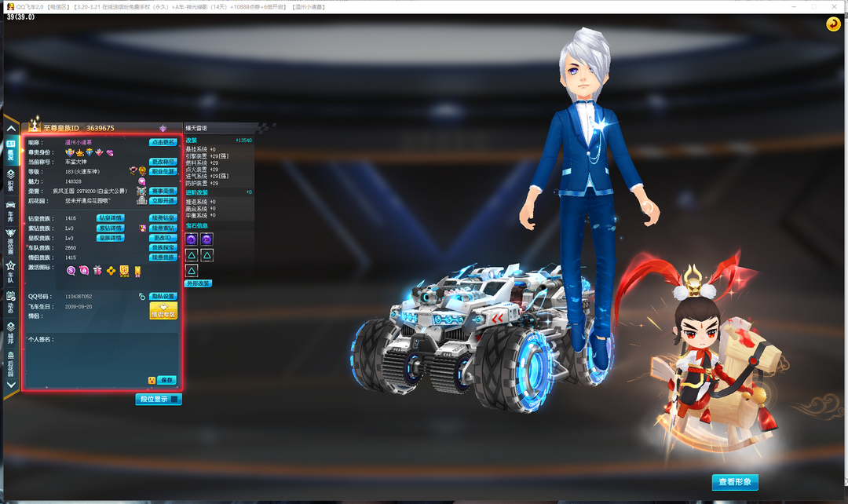The width and height of the screenshot is (848, 504).
Task: Click the first empty triangle gem slot
Action: [x=192, y=255]
